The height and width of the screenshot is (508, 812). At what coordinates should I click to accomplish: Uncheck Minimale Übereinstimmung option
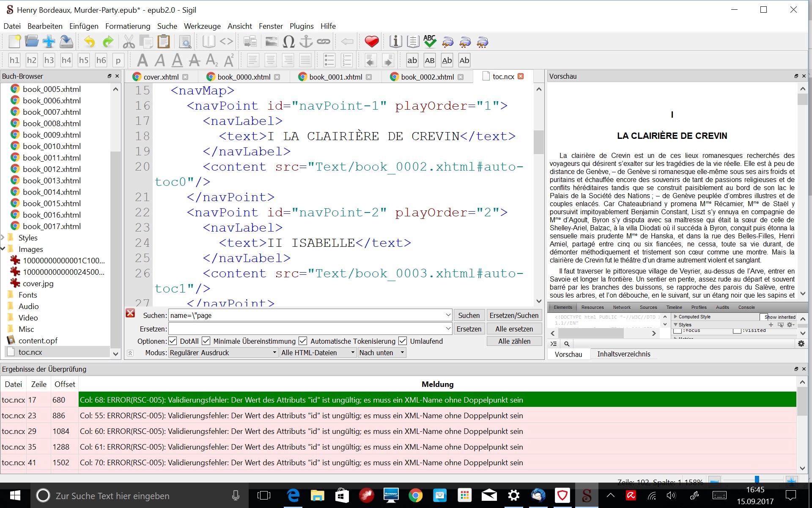[206, 341]
